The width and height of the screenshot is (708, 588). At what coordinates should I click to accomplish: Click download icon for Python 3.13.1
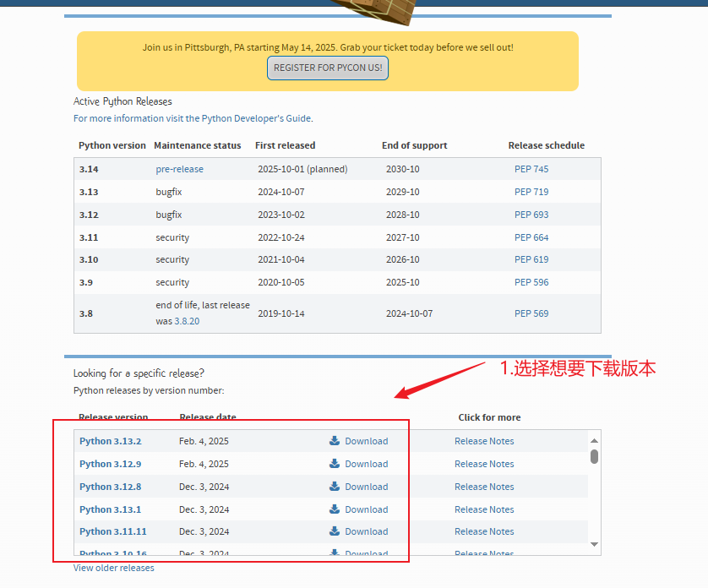click(x=334, y=509)
